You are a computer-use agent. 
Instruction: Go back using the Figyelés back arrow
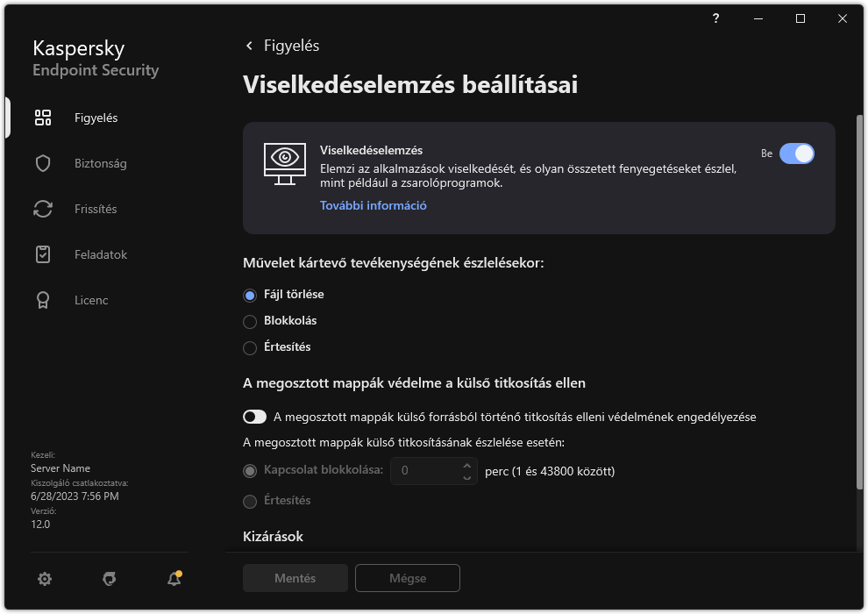250,46
